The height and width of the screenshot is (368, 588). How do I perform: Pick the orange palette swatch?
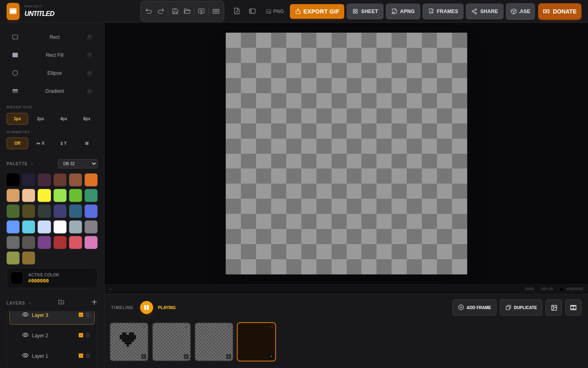91,180
